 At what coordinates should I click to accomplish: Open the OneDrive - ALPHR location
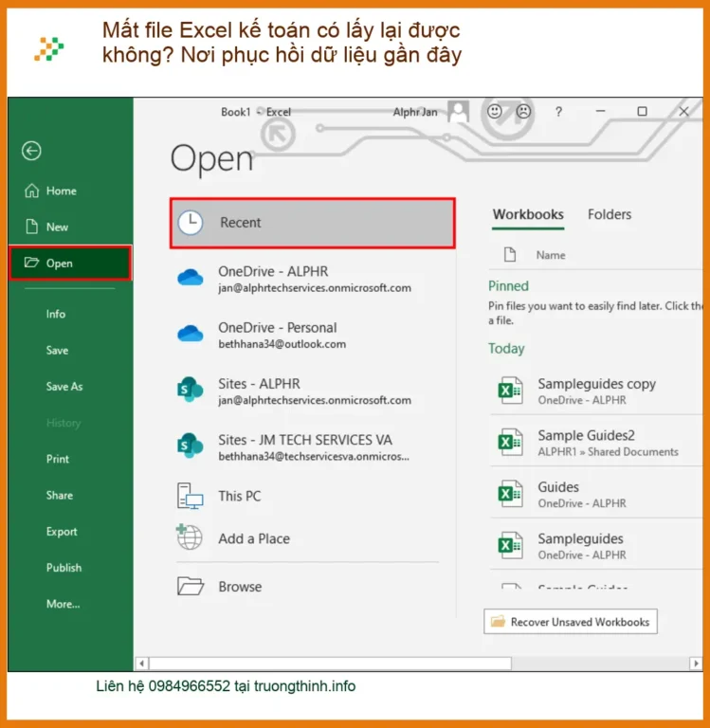click(x=312, y=279)
